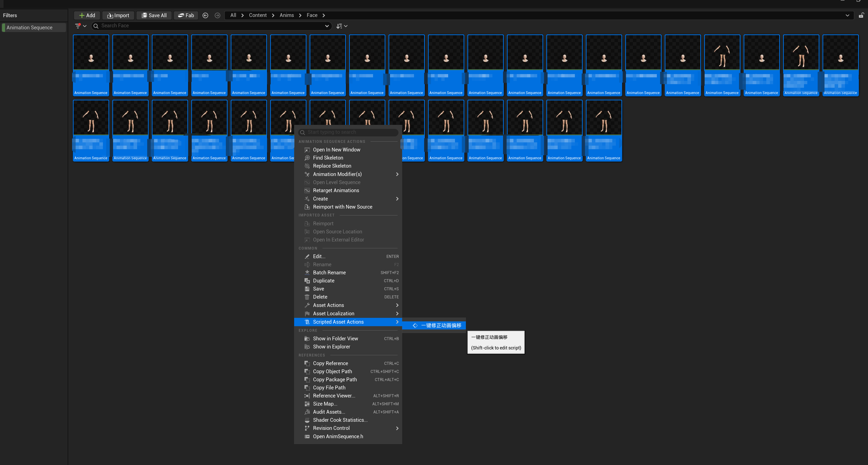
Task: Select Batch Rename from context menu
Action: click(329, 273)
